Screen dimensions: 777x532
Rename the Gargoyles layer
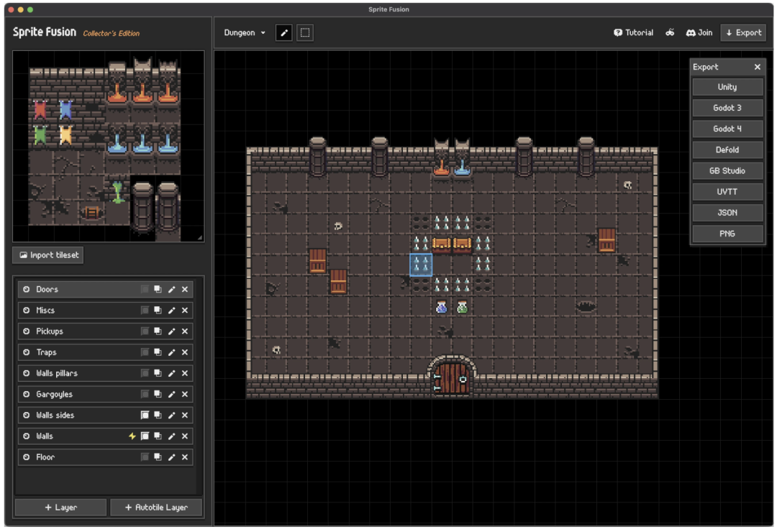(x=171, y=394)
